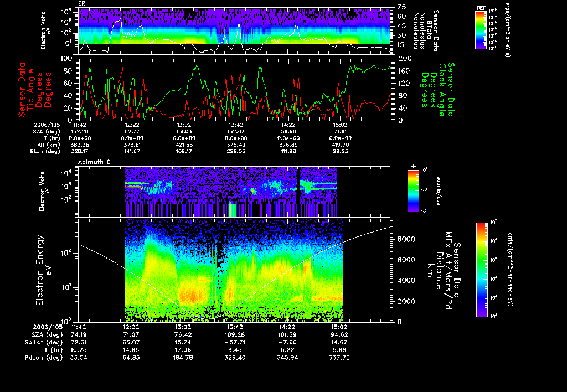This screenshot has height=392, width=567.
Task: Click the 'ELon (deg)' row label
Action: pos(45,152)
